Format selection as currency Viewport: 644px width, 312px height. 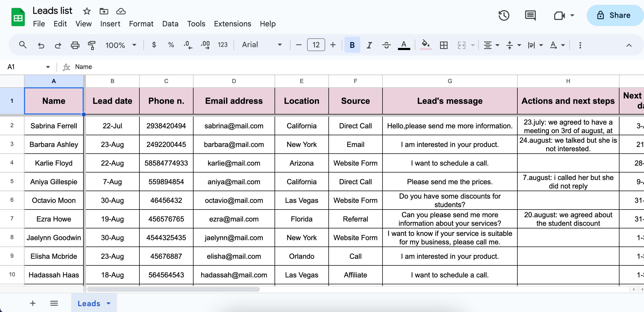[x=154, y=45]
